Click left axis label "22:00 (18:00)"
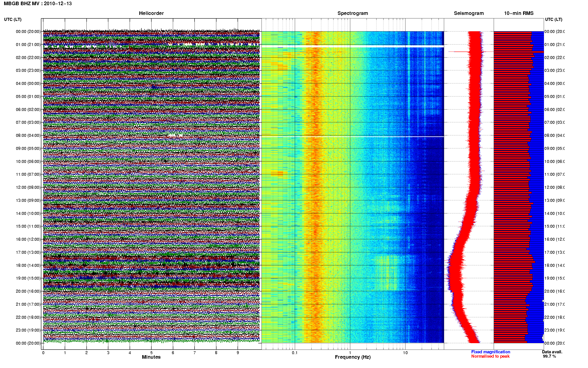This screenshot has width=588, height=368. tap(28, 317)
